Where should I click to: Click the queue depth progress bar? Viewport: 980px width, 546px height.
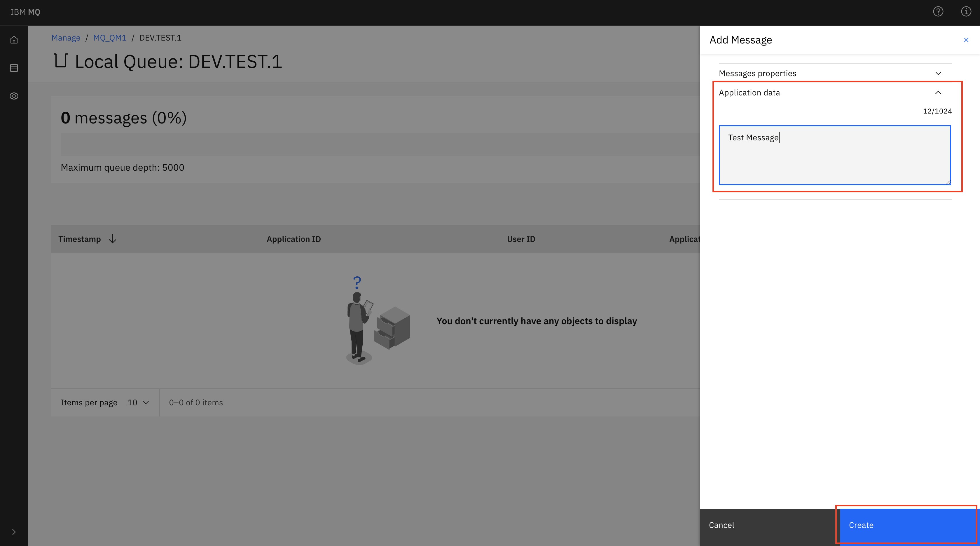343,144
